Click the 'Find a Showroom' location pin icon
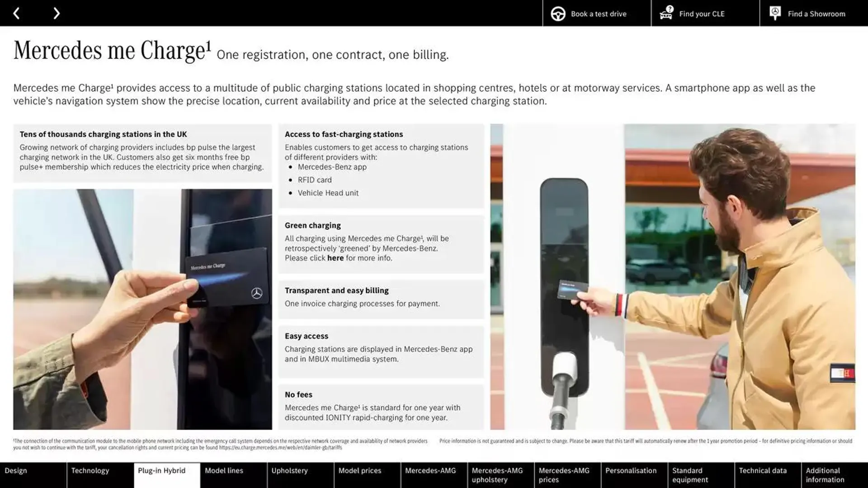The image size is (868, 488). (x=774, y=13)
